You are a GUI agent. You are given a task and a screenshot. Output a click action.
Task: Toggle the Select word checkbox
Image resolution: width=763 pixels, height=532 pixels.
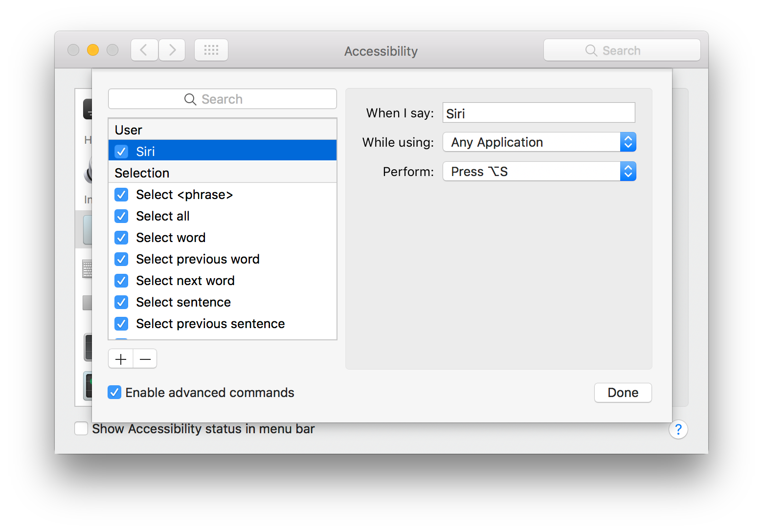[121, 238]
